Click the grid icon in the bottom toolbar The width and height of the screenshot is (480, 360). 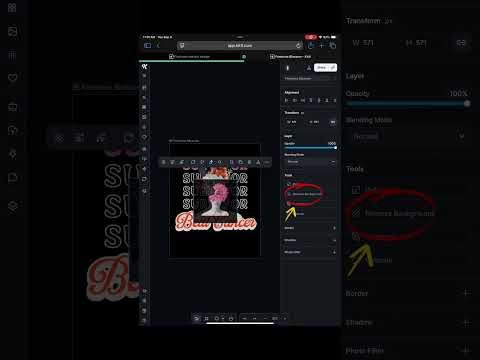[206, 318]
